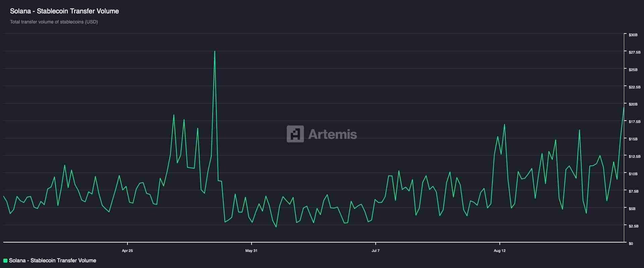The width and height of the screenshot is (644, 268).
Task: Select the Apr 25 x-axis label
Action: pos(127,251)
